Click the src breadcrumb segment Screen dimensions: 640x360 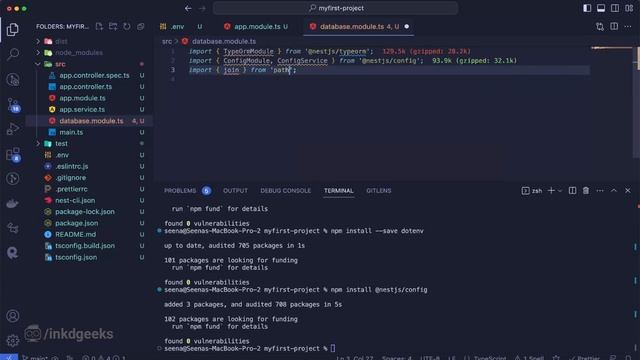tap(167, 41)
